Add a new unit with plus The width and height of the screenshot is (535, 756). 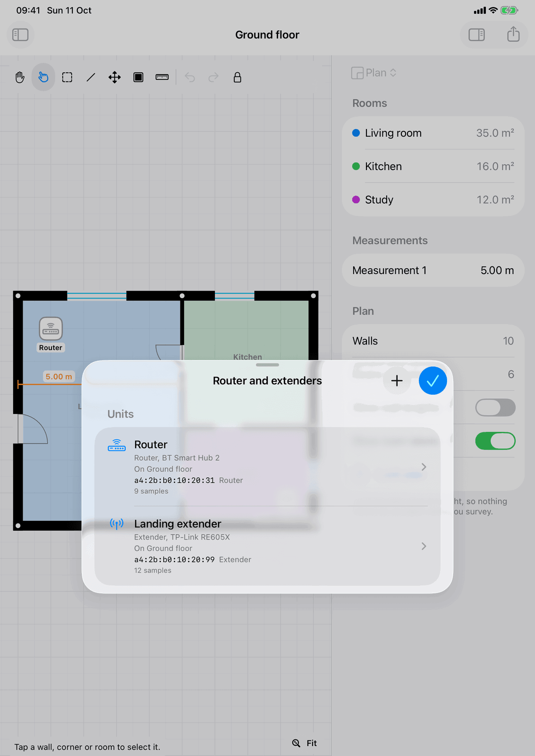pos(397,380)
